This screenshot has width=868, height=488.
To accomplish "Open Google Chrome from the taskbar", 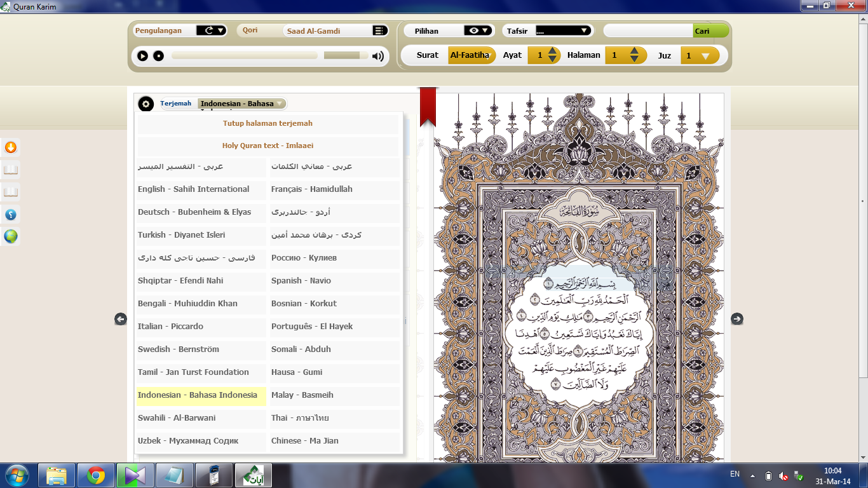I will (96, 475).
